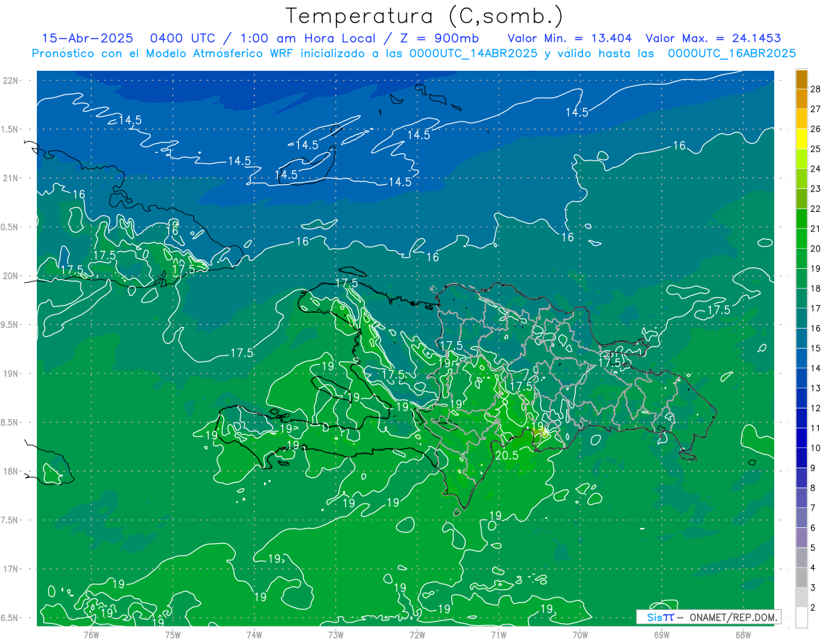Click the colorbar value "22"
Viewport: 834px width, 644px height.
click(x=816, y=208)
